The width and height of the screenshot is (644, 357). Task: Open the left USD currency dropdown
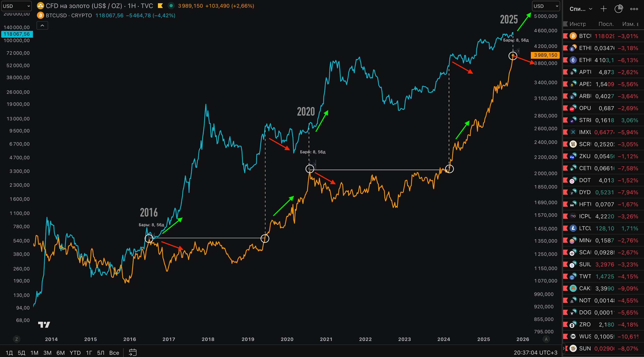(16, 6)
